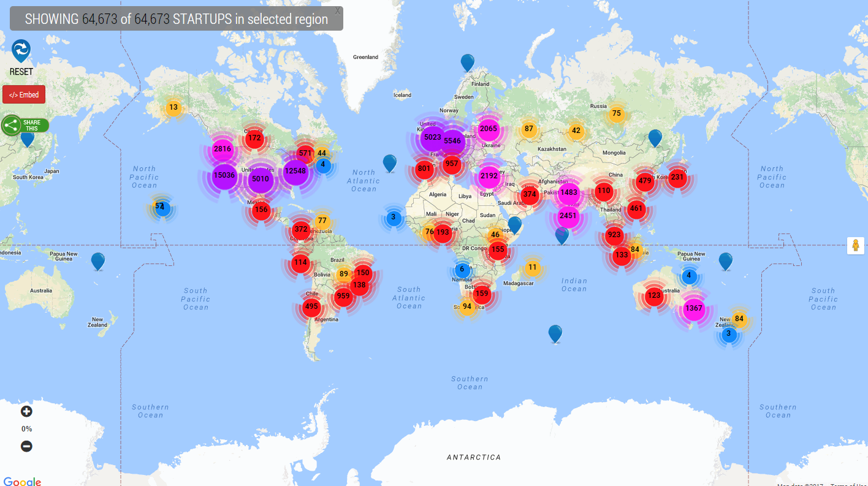Click the 1367 cluster in Australia
Screen dimensions: 868x486
click(x=694, y=308)
